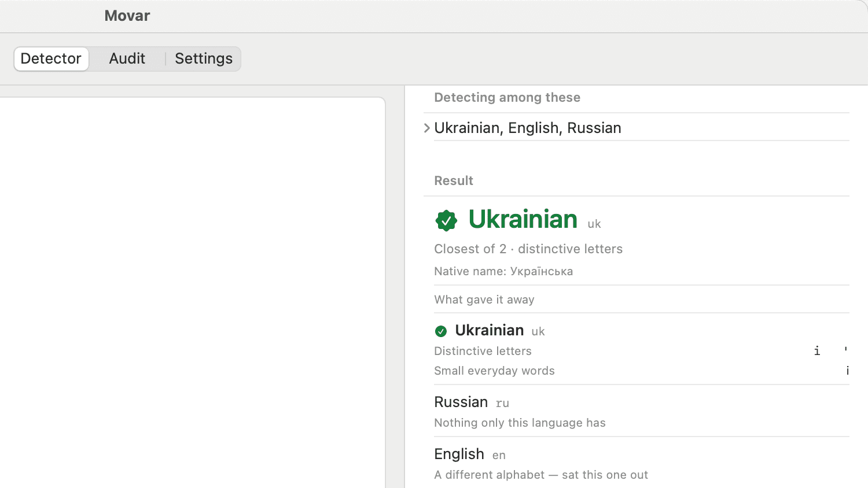
Task: Click inside the empty text input area
Action: tap(192, 293)
